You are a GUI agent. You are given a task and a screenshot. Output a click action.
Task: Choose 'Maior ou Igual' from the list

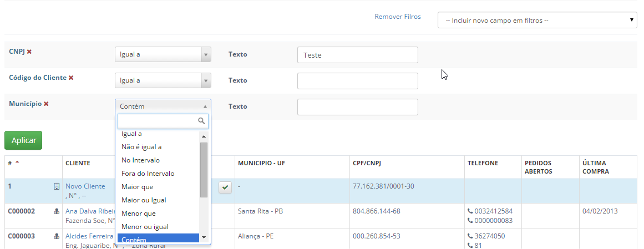tap(144, 200)
